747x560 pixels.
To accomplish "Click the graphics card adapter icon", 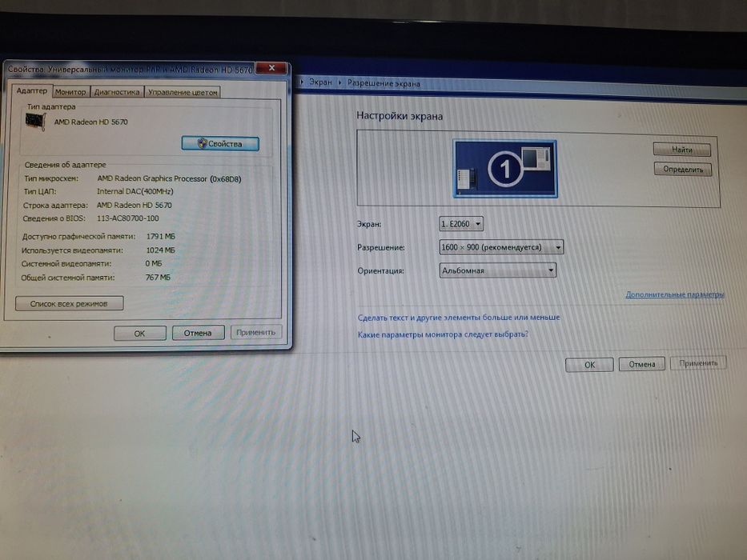I will pyautogui.click(x=34, y=122).
